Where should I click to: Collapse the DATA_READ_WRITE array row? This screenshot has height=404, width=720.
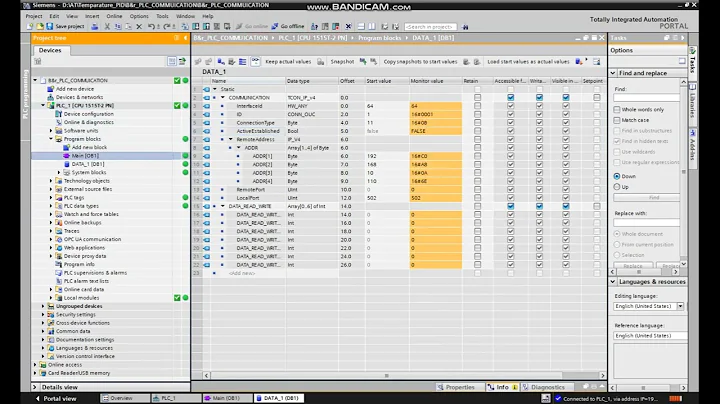coord(223,206)
